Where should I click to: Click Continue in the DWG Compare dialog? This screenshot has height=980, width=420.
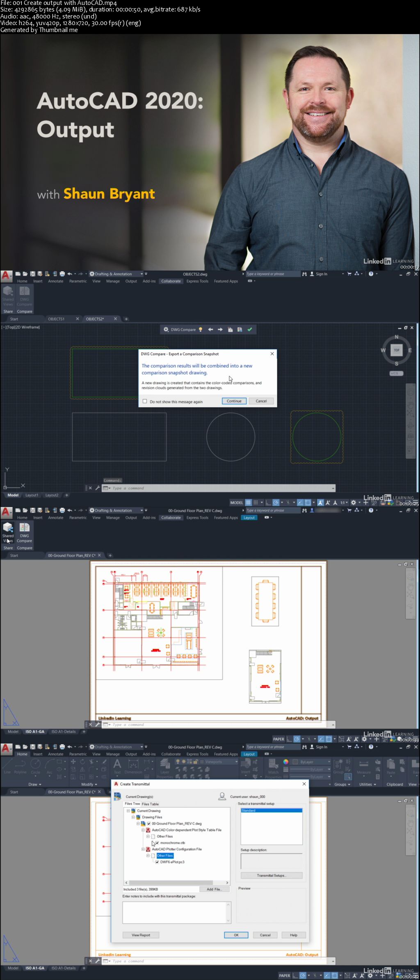coord(234,401)
